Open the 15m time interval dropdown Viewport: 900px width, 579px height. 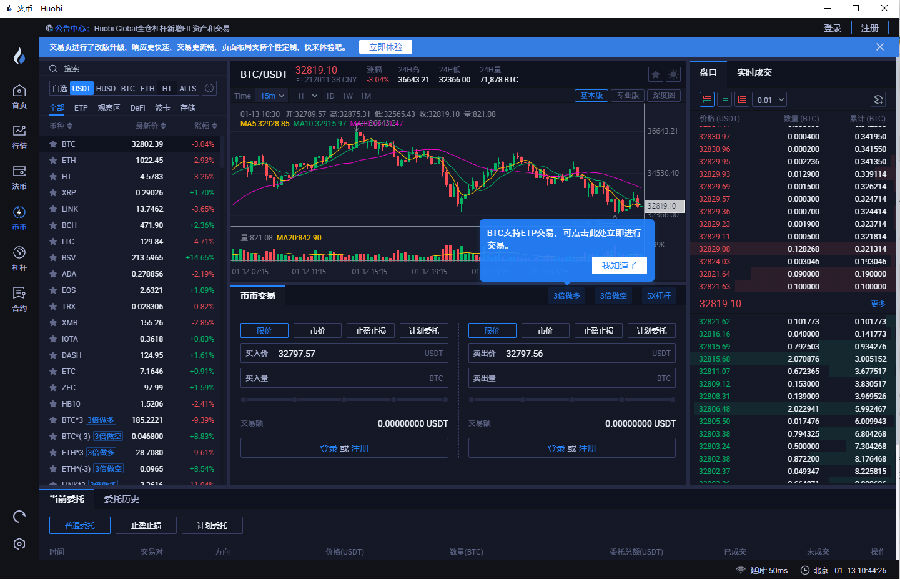(273, 96)
